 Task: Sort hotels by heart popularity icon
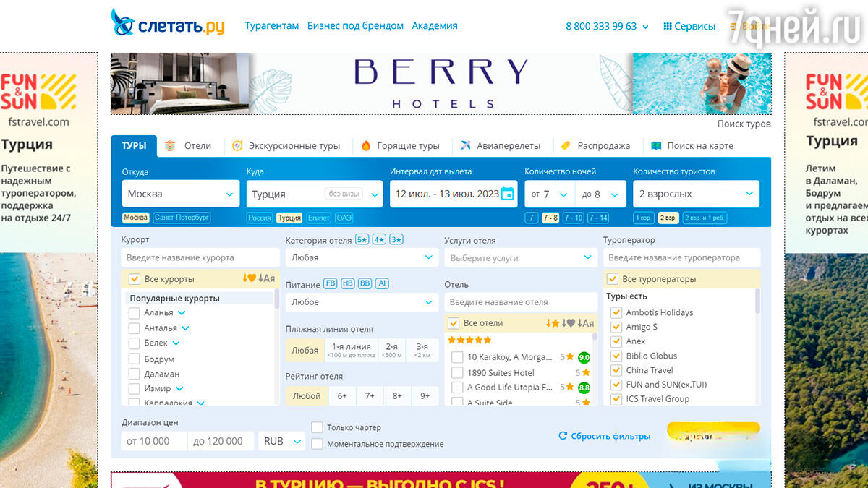tap(569, 323)
